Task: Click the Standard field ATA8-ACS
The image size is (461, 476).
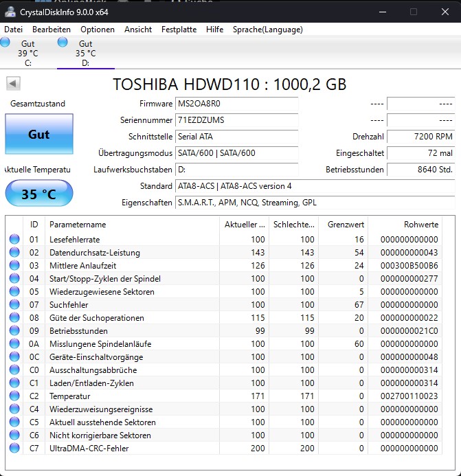Action: click(x=315, y=185)
